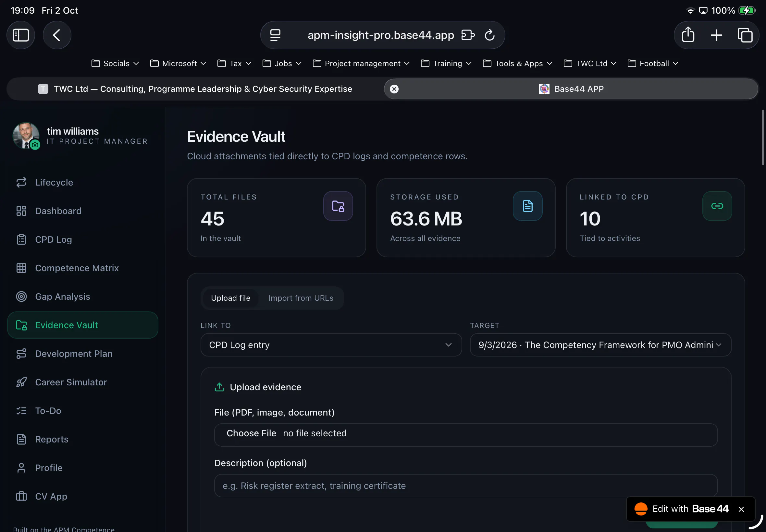Switch to Import from URLs mode
The width and height of the screenshot is (766, 532).
tap(301, 298)
